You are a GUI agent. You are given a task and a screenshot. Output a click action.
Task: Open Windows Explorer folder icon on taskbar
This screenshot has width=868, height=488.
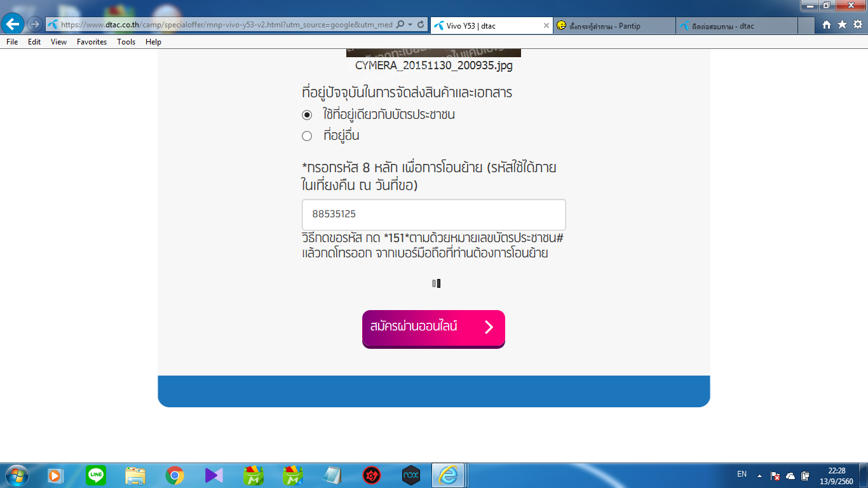point(135,475)
